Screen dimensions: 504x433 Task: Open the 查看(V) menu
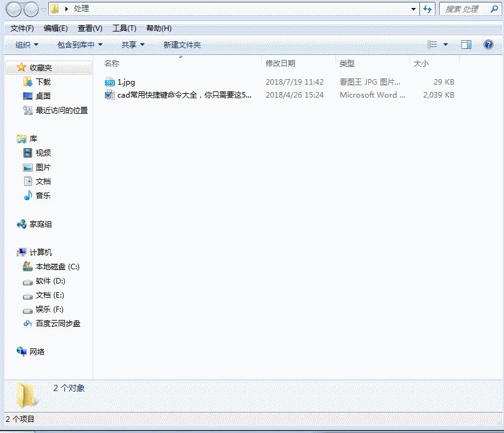pos(90,28)
